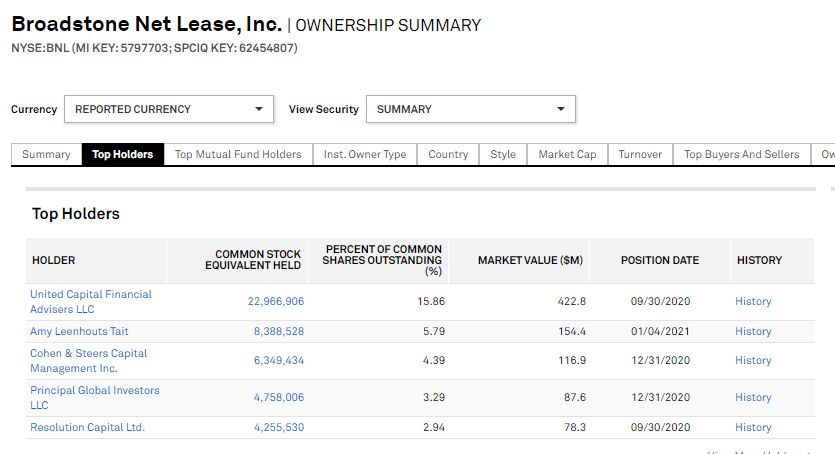The width and height of the screenshot is (835, 454).
Task: Click the 4,255,530 shares link
Action: pyautogui.click(x=279, y=427)
